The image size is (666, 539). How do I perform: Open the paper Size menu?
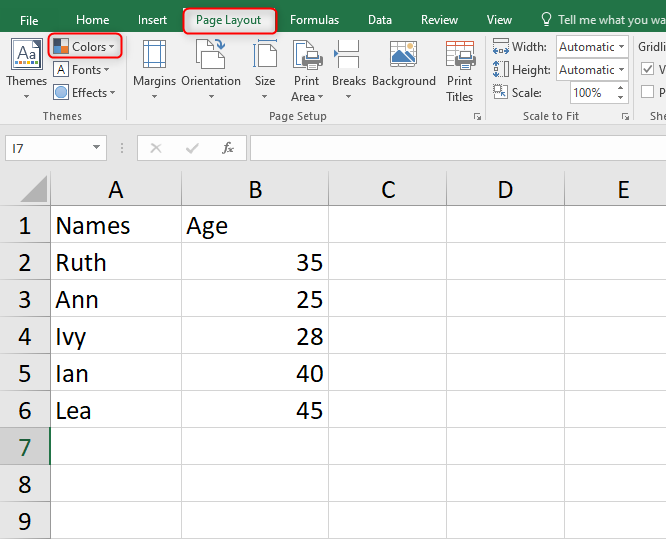click(x=265, y=69)
